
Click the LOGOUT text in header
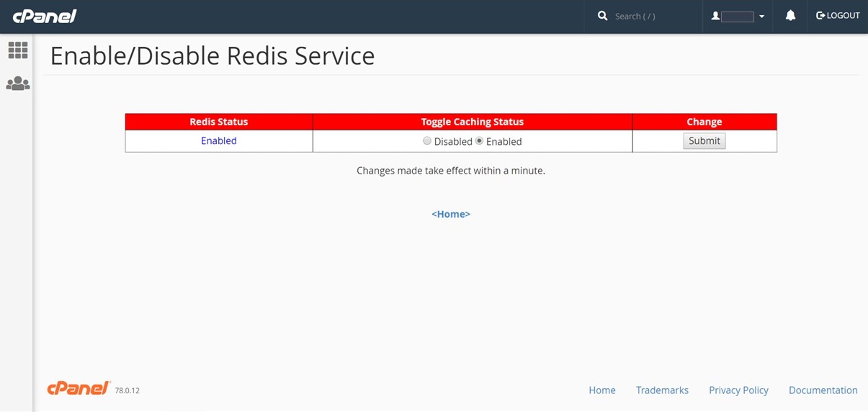pos(844,15)
